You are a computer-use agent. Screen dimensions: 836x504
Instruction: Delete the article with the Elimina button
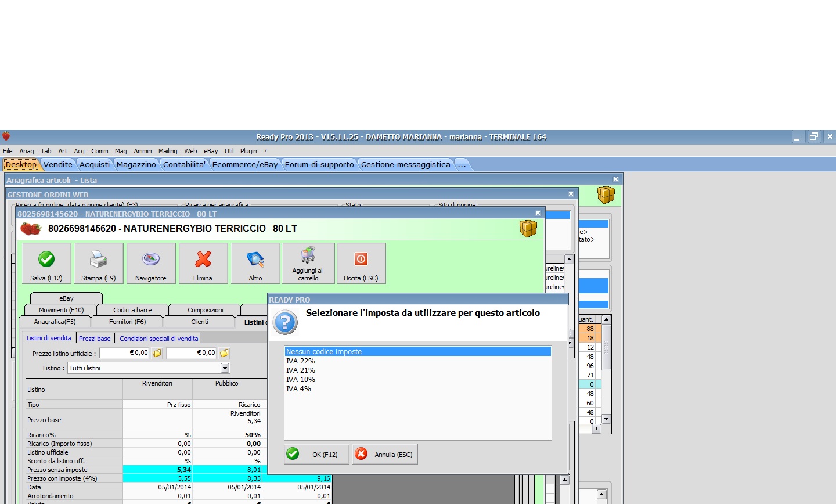click(203, 263)
